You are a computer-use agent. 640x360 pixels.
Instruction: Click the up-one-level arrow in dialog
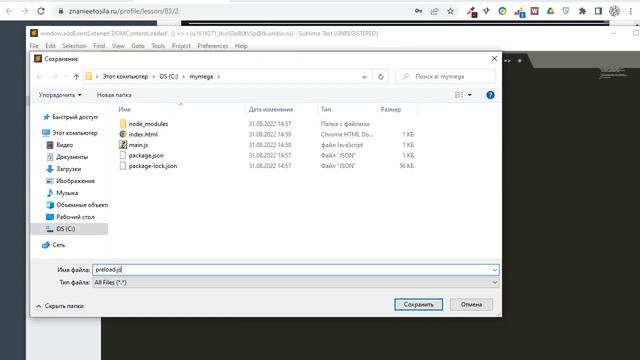pyautogui.click(x=76, y=77)
